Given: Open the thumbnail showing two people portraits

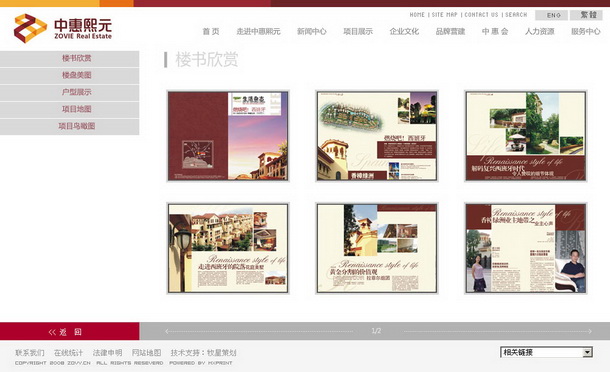Looking at the screenshot, I should point(526,248).
